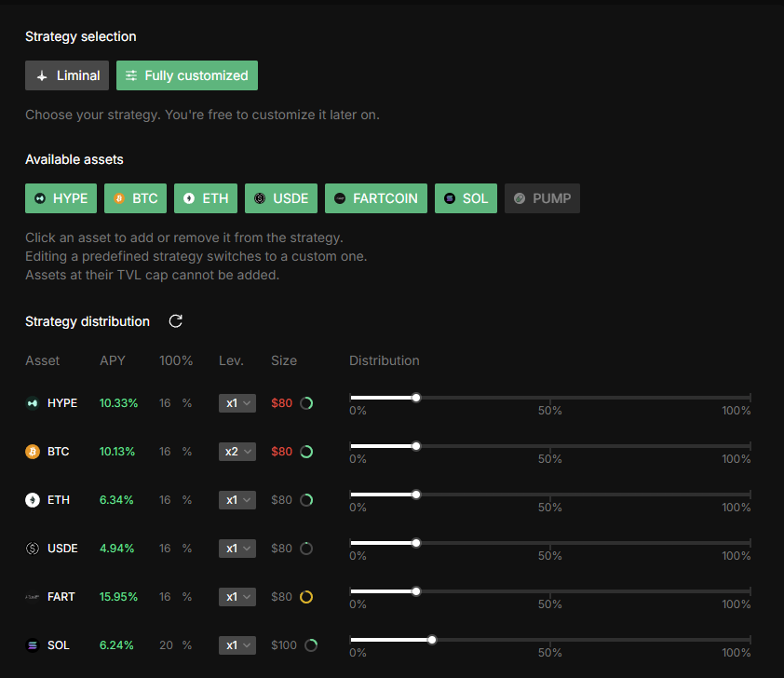The width and height of the screenshot is (784, 678).
Task: Click USDE row capacity ring indicator
Action: [306, 549]
